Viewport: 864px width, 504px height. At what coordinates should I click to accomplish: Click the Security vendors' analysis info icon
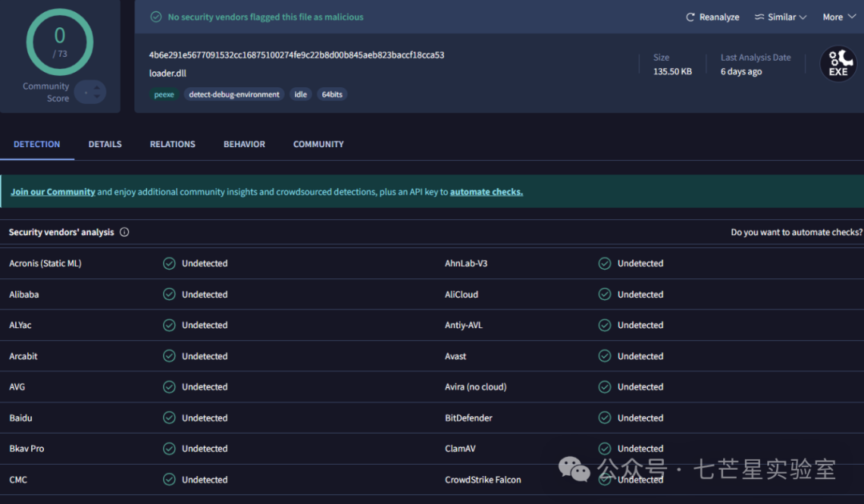(x=125, y=232)
